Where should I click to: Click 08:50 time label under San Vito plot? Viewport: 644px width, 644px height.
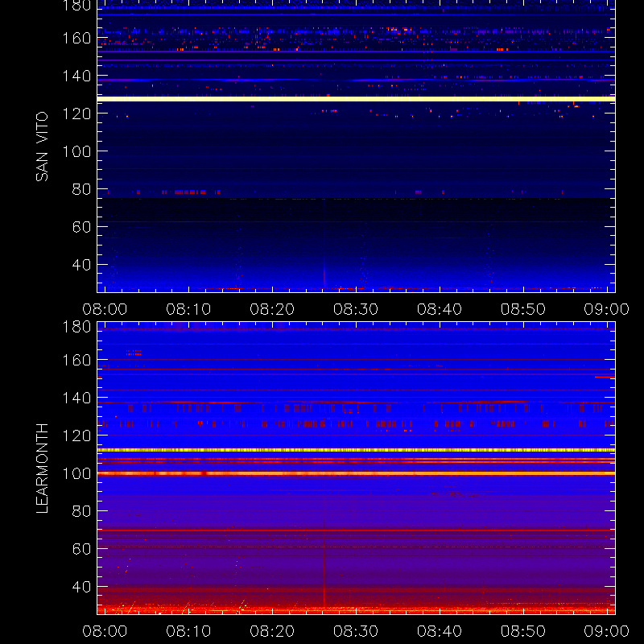coord(523,309)
